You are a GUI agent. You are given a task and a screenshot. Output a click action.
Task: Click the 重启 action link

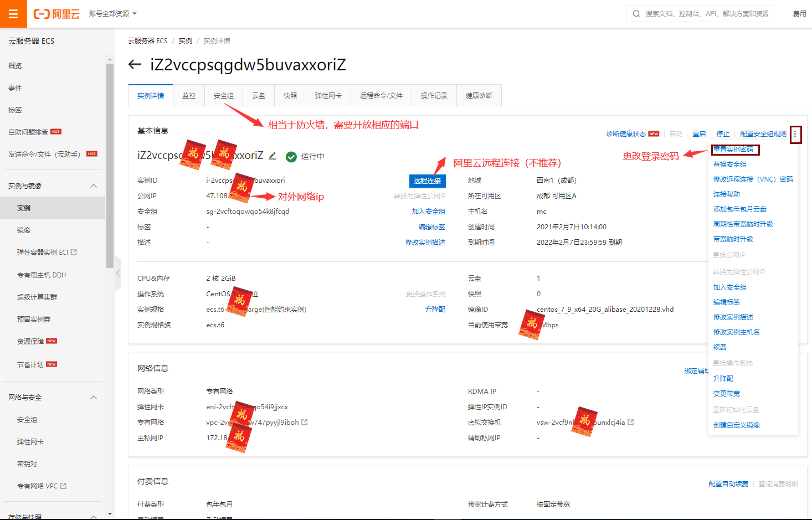pyautogui.click(x=699, y=134)
